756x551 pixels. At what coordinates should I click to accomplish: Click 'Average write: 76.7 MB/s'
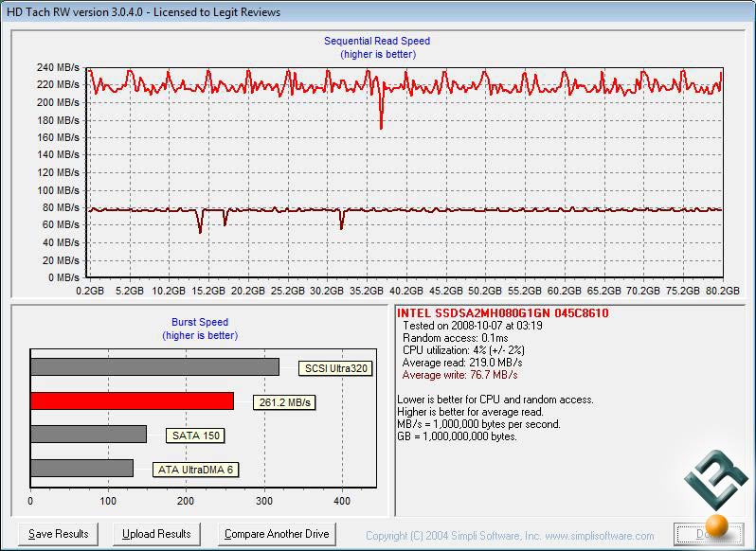coord(460,375)
